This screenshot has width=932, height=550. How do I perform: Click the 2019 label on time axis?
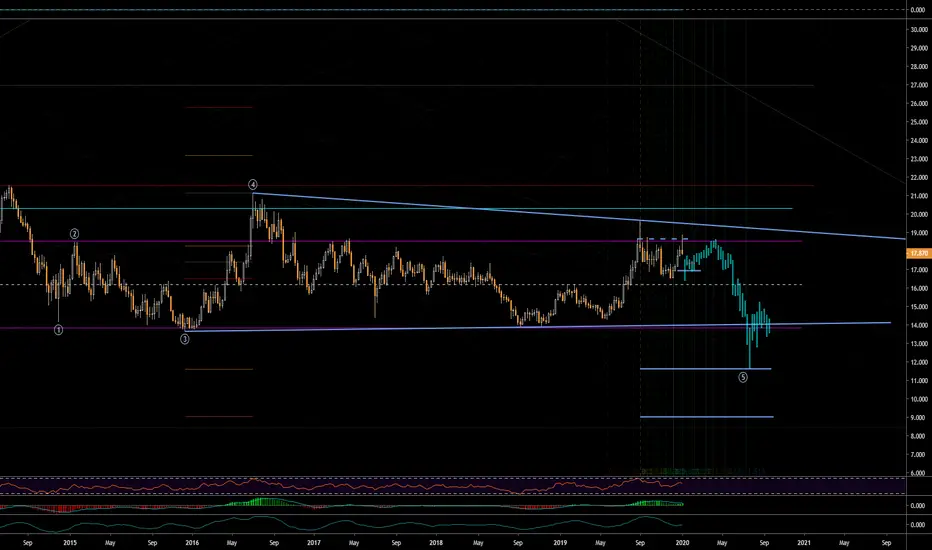coord(560,542)
